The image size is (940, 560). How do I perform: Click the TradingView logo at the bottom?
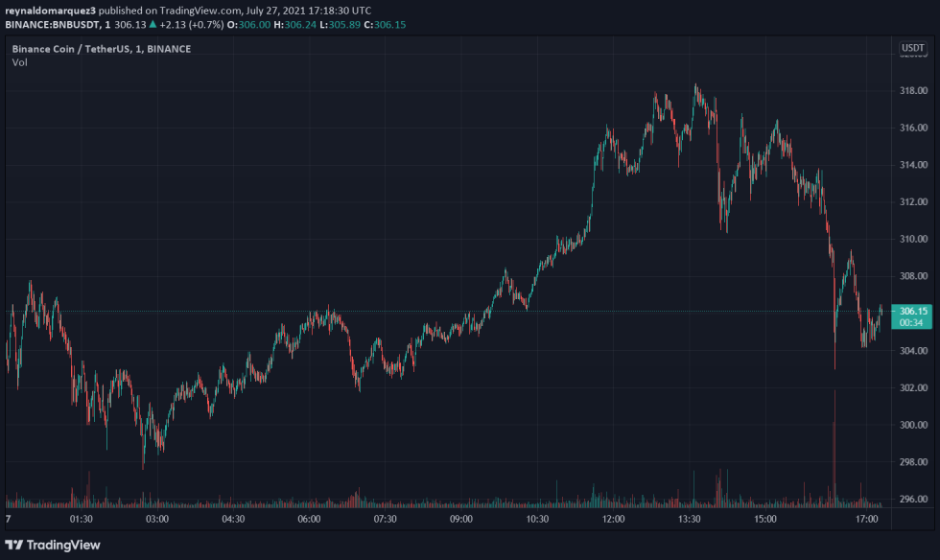coord(53,545)
